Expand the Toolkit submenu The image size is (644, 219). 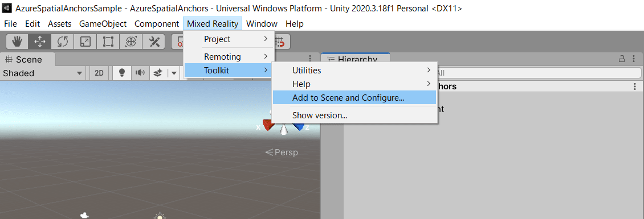point(229,70)
